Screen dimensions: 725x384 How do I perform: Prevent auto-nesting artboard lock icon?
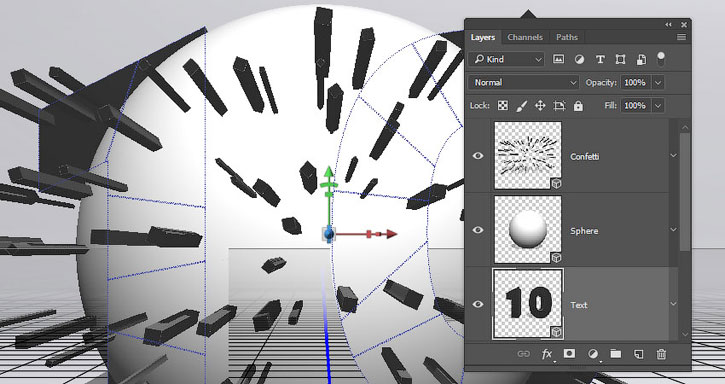pyautogui.click(x=559, y=106)
